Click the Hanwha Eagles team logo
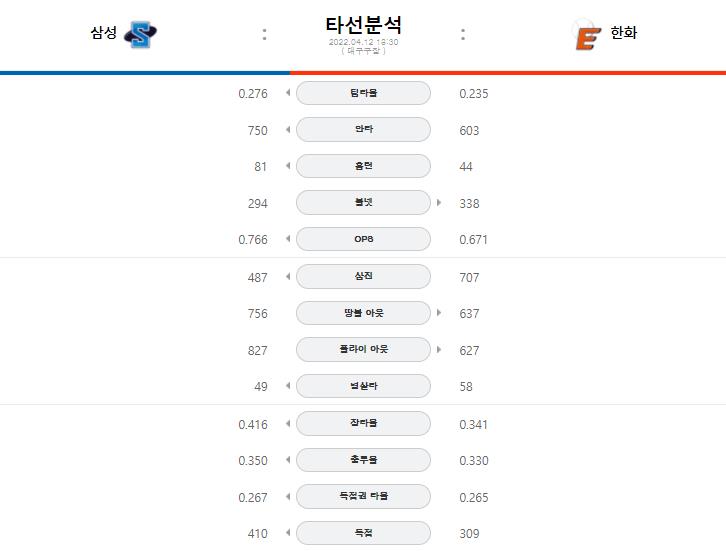Image resolution: width=726 pixels, height=551 pixels. pos(586,34)
